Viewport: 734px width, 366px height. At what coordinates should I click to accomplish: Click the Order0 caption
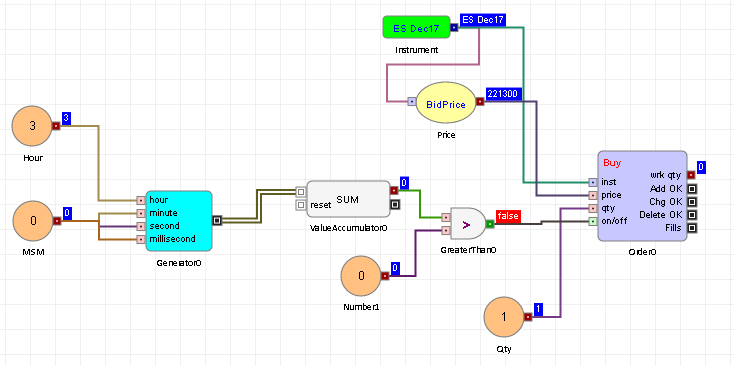(x=642, y=252)
